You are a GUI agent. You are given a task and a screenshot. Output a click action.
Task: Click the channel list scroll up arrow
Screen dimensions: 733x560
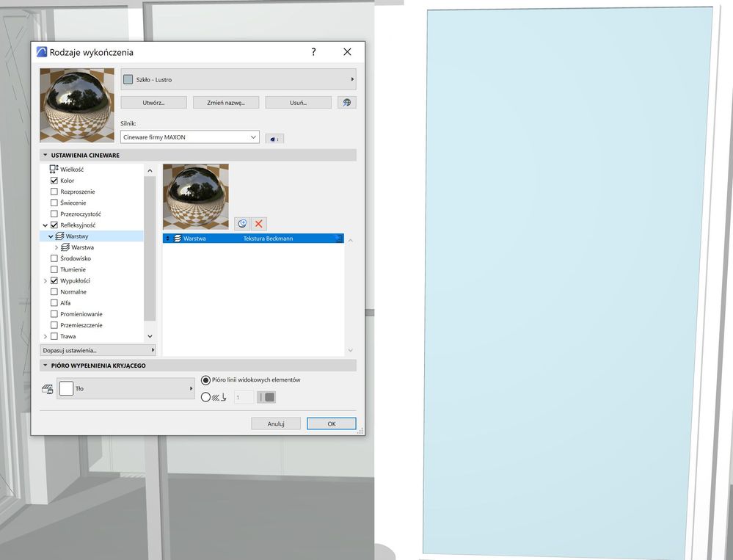coord(150,170)
